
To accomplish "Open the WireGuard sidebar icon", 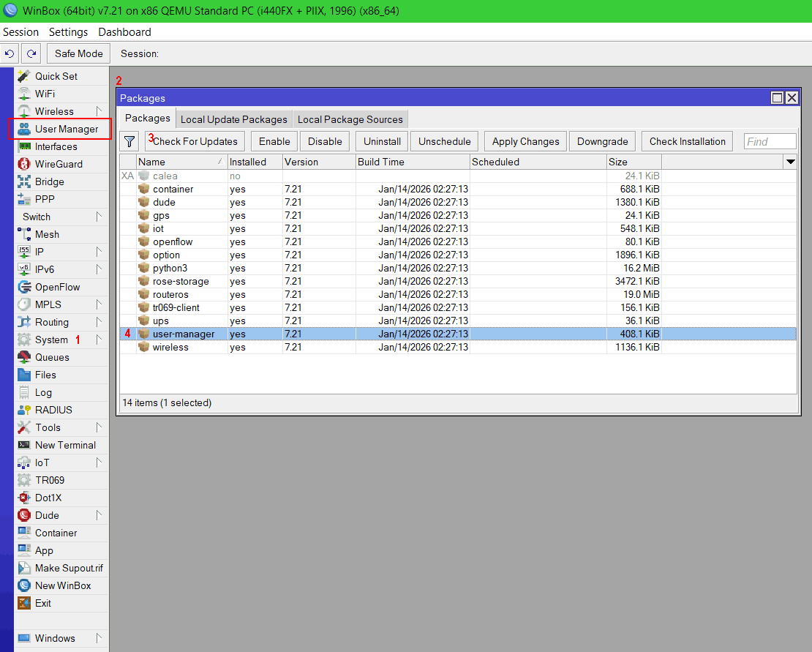I will pyautogui.click(x=24, y=164).
